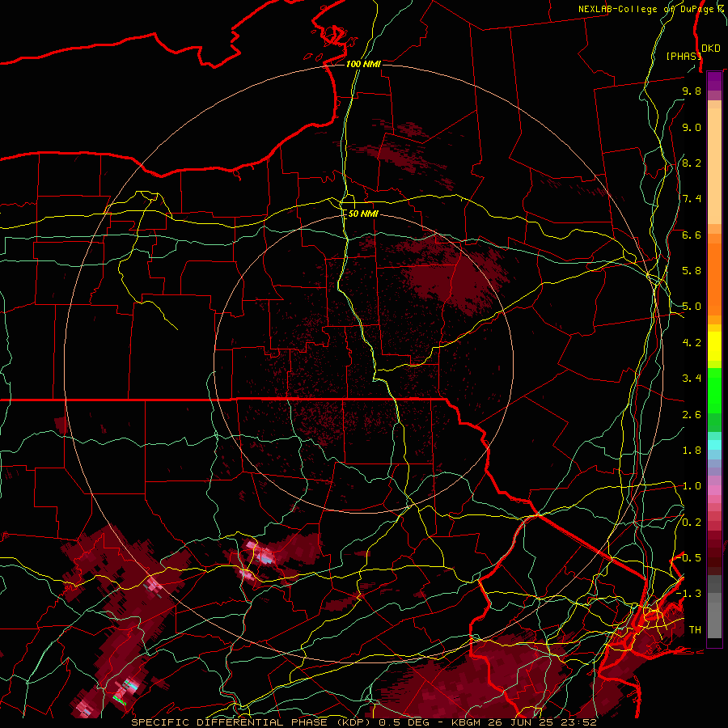Pick the yellow segment of the color bar
Image resolution: width=728 pixels, height=728 pixels.
coord(714,346)
